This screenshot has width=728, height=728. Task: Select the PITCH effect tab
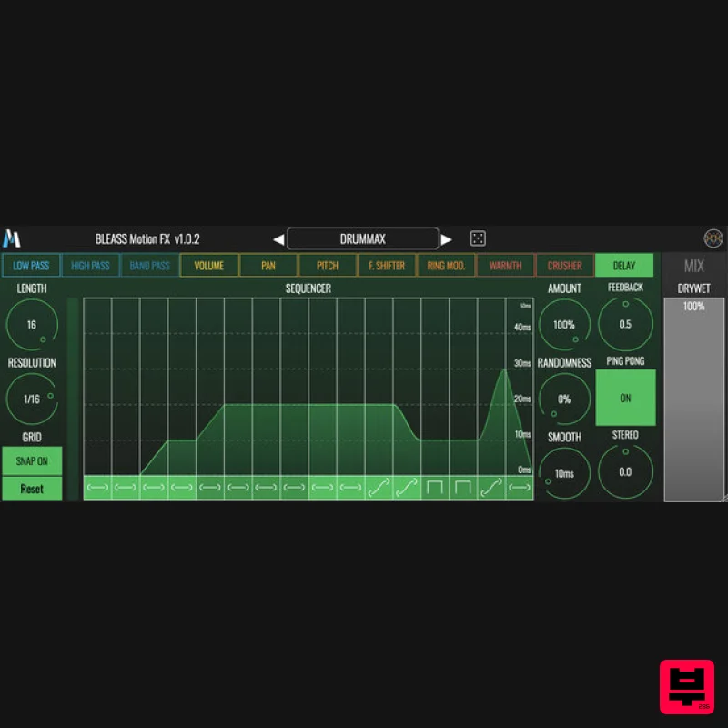point(328,266)
